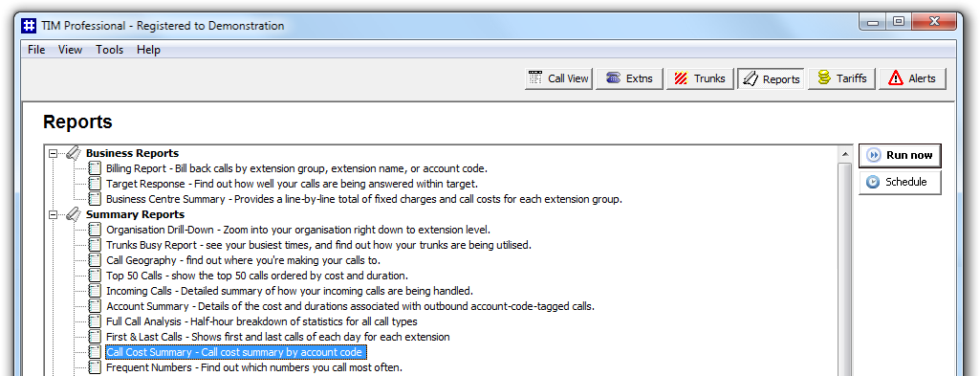
Task: Open the View menu
Action: pyautogui.click(x=70, y=50)
